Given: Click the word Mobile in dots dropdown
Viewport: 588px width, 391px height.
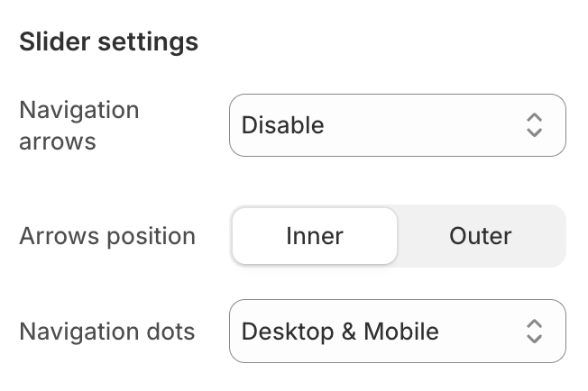Looking at the screenshot, I should tap(401, 332).
